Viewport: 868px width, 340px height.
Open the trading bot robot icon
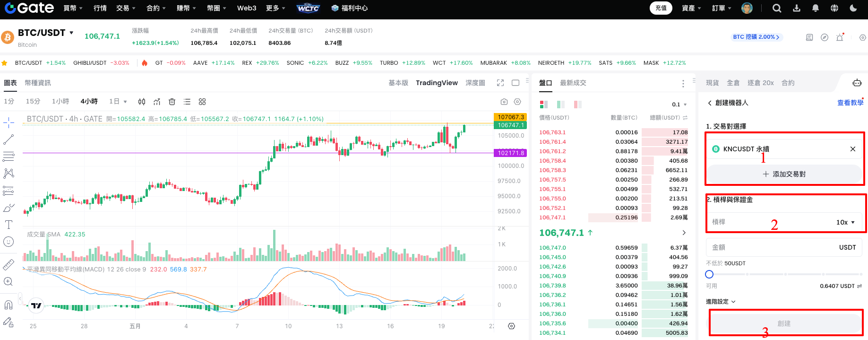pos(857,83)
